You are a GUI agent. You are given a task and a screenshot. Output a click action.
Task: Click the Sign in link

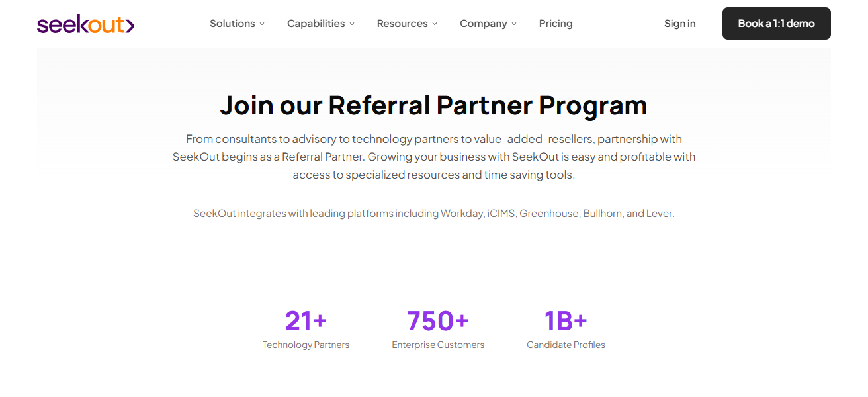(x=679, y=24)
